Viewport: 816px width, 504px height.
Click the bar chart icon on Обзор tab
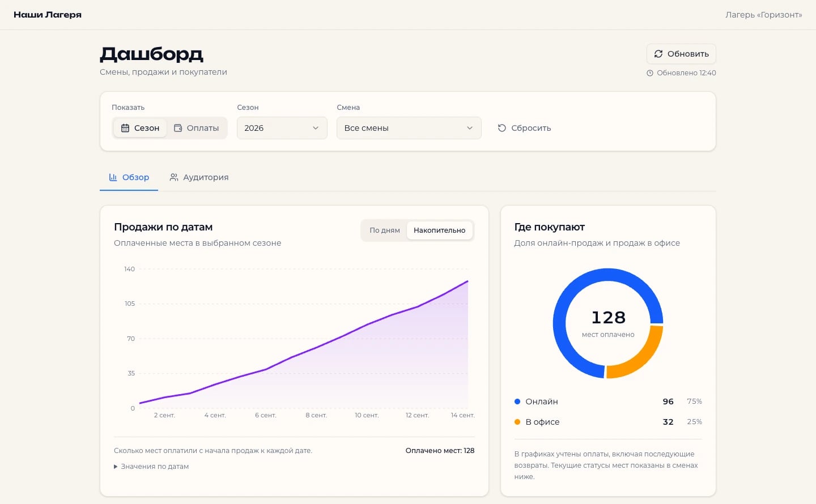click(x=113, y=177)
